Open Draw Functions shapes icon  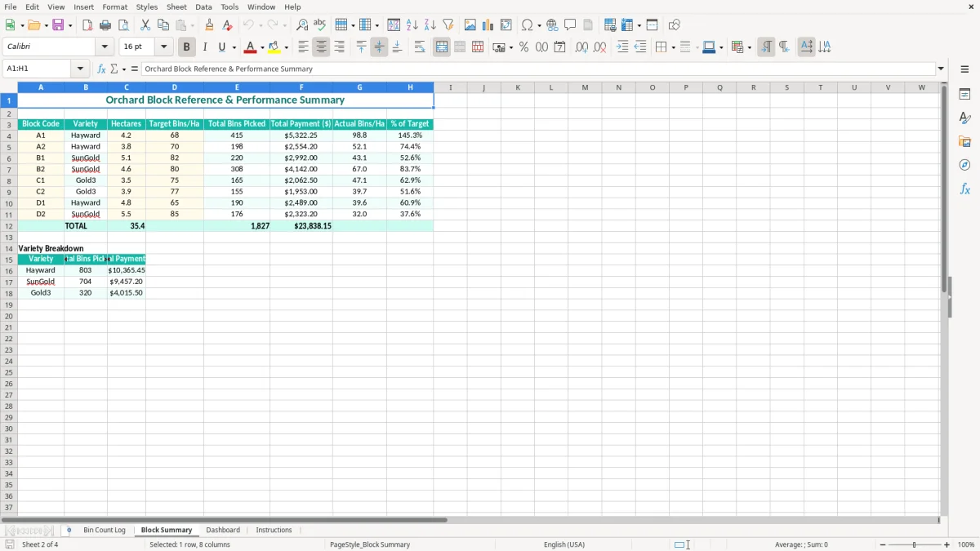pos(675,25)
